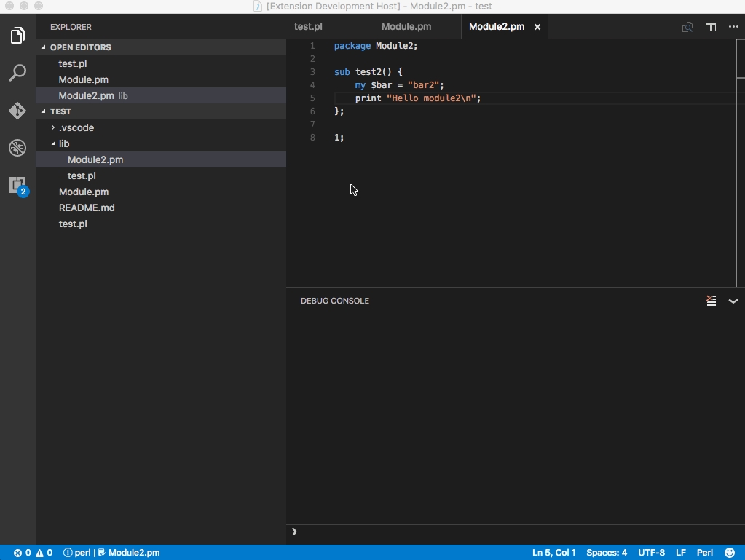The height and width of the screenshot is (560, 745).
Task: Click the feedback smiley icon
Action: click(730, 553)
